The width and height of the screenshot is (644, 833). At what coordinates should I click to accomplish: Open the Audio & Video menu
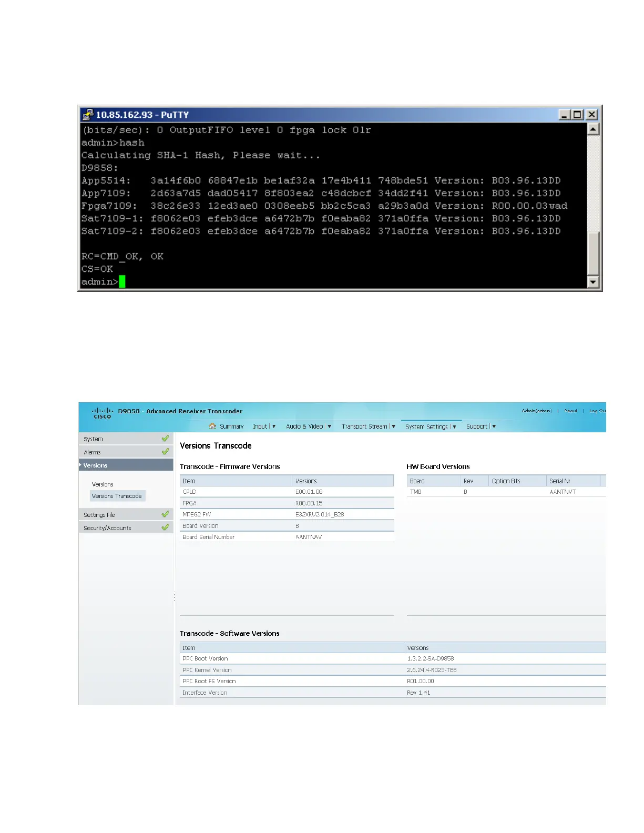tap(304, 426)
